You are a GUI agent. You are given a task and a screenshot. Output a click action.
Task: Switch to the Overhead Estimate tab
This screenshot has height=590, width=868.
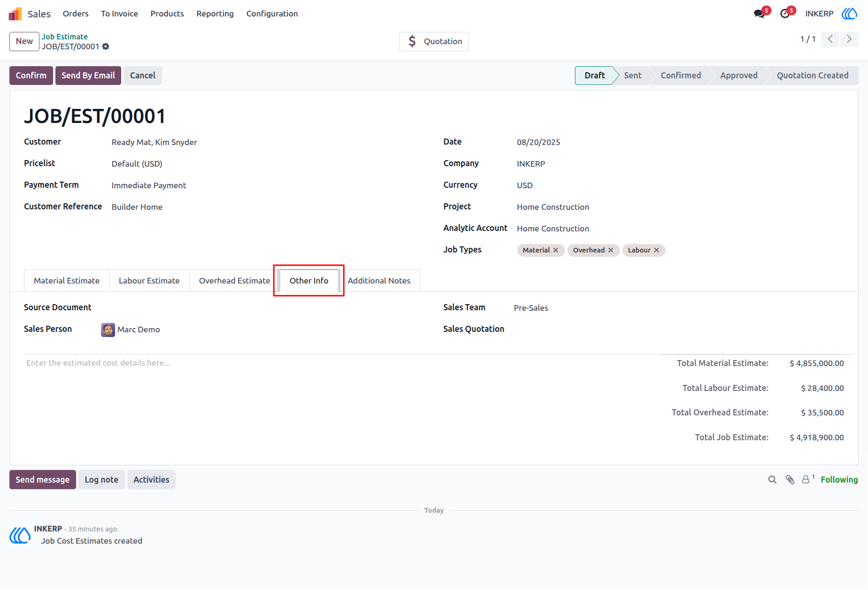pyautogui.click(x=234, y=281)
